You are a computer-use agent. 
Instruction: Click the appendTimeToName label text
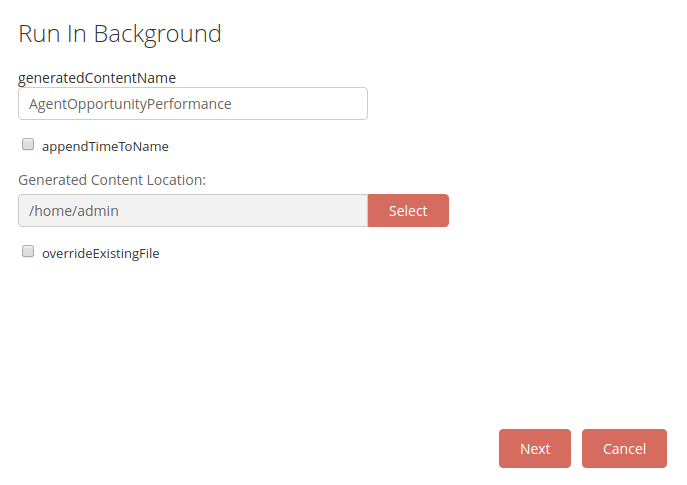(x=105, y=146)
